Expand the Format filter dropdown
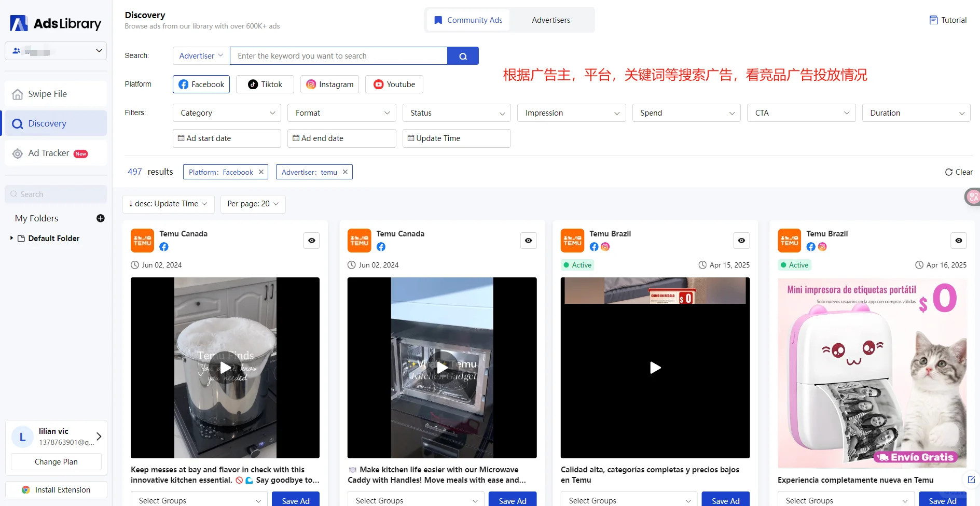 (342, 113)
